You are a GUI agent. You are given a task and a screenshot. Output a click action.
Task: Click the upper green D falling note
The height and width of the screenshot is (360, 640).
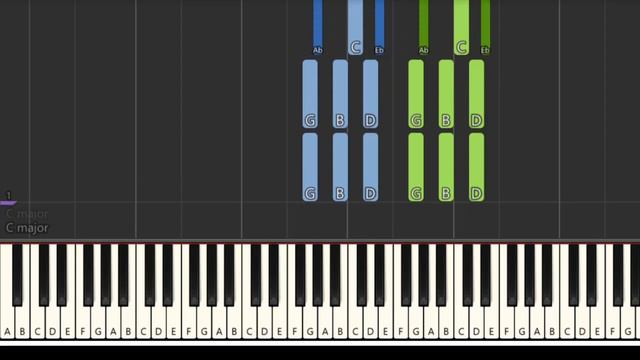tap(476, 94)
